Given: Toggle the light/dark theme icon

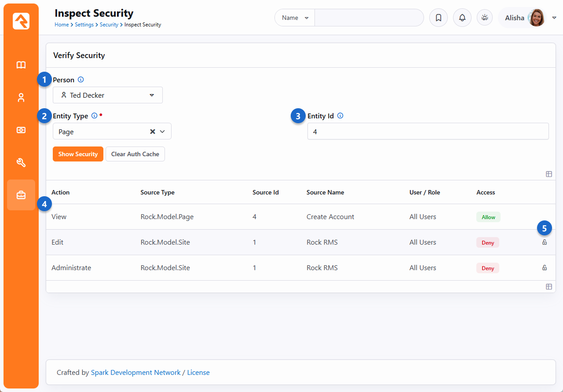Looking at the screenshot, I should pyautogui.click(x=485, y=18).
